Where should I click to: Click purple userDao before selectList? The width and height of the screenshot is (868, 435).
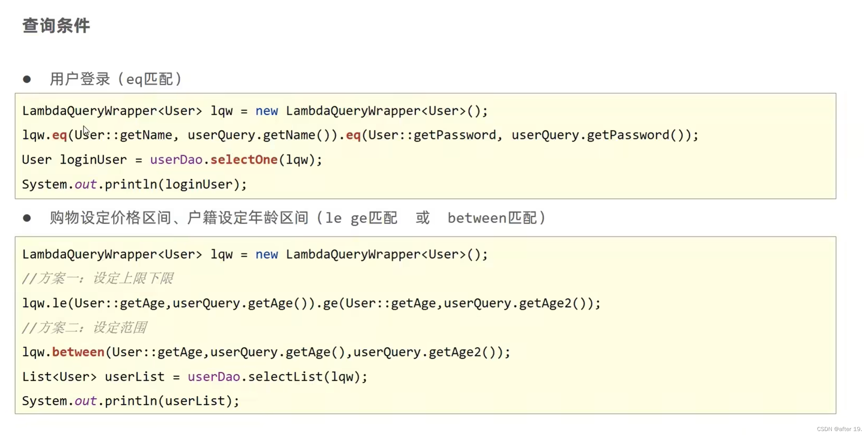tap(214, 377)
